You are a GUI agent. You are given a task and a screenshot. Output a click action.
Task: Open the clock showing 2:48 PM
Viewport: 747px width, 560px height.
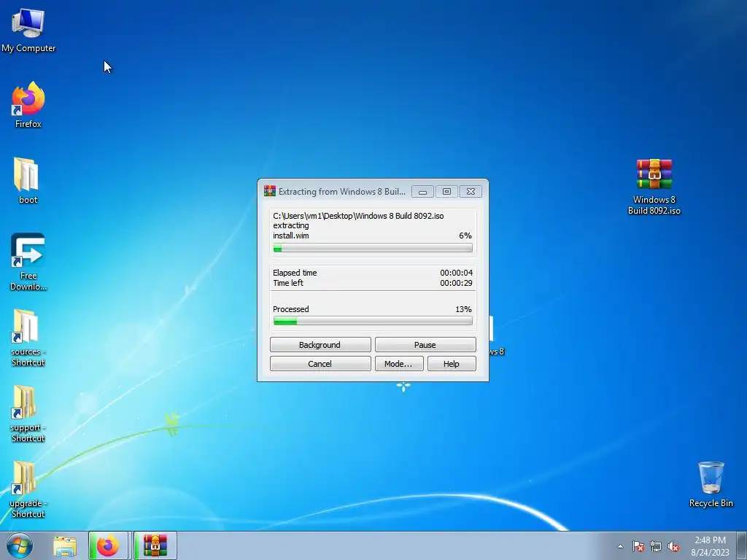[x=710, y=545]
